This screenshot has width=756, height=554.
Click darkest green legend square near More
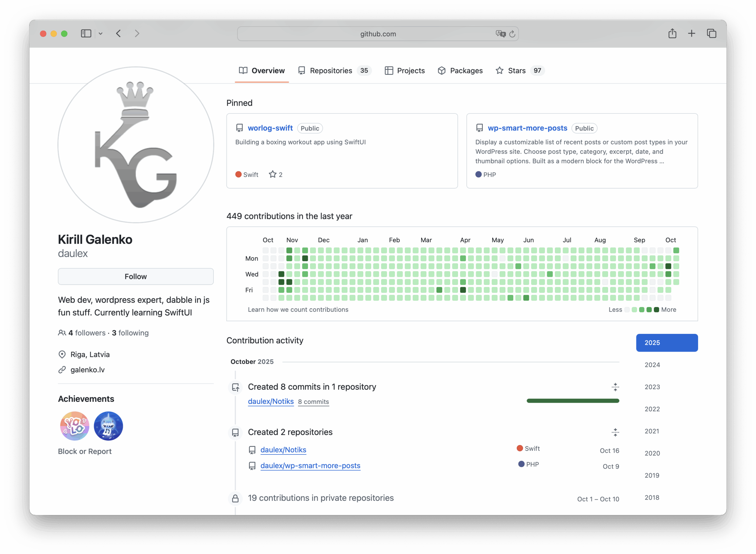click(x=656, y=310)
